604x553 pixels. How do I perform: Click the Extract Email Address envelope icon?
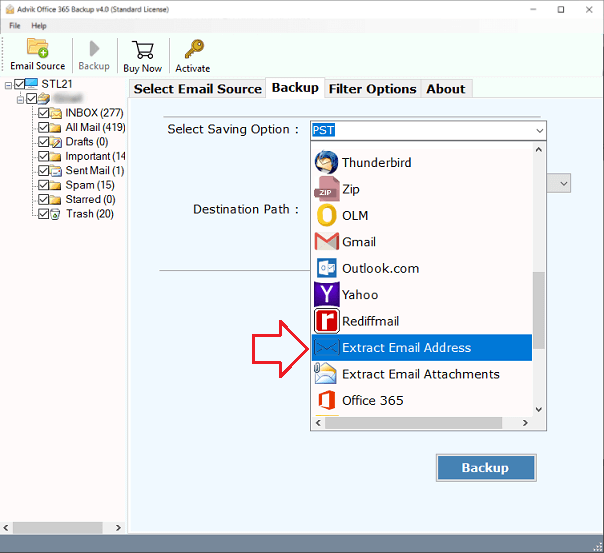click(x=327, y=347)
